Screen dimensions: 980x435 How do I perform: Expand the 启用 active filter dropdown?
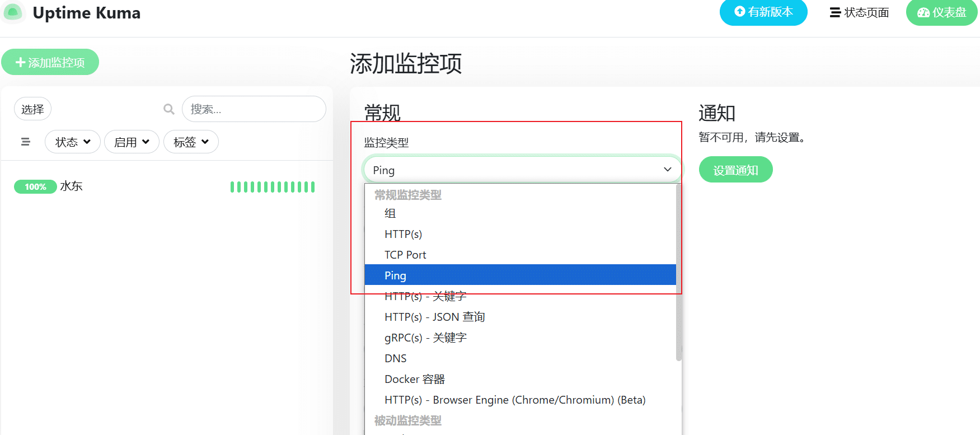[x=132, y=142]
